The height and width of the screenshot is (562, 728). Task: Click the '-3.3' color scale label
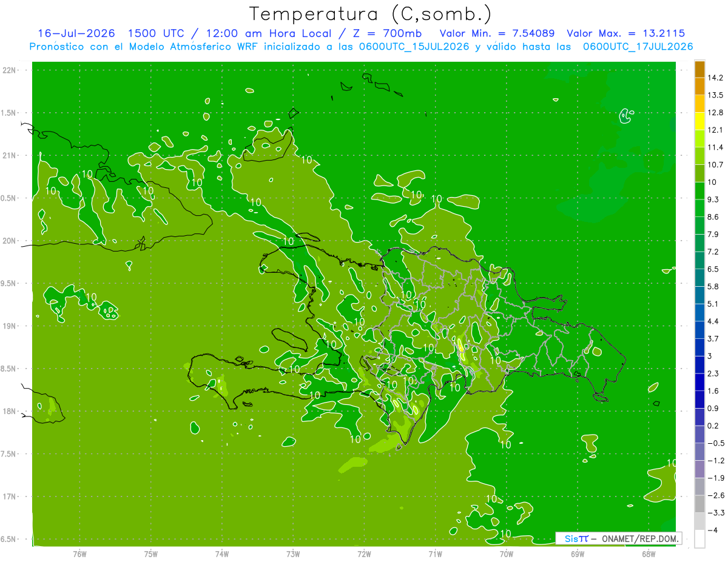[716, 513]
